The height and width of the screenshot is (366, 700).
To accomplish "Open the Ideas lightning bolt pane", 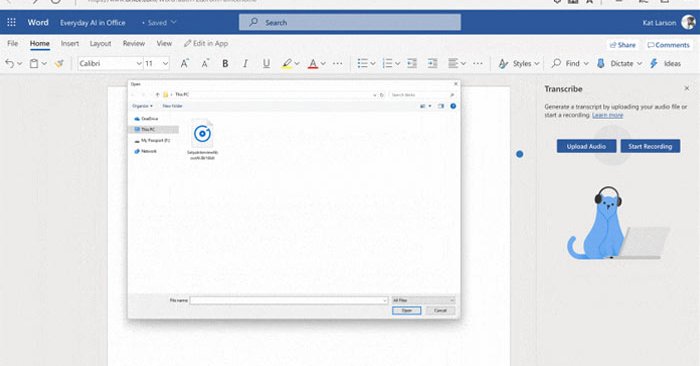I will click(x=665, y=64).
